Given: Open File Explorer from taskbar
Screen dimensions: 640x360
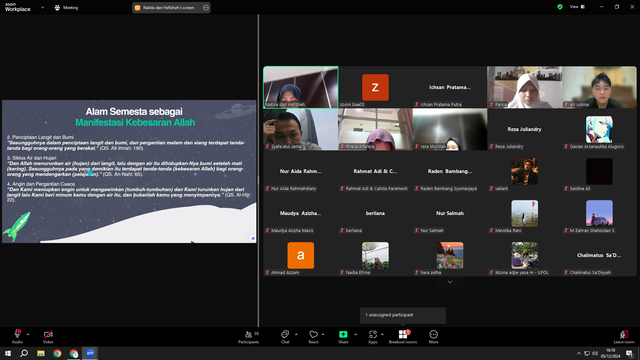Looking at the screenshot, I should (41, 353).
